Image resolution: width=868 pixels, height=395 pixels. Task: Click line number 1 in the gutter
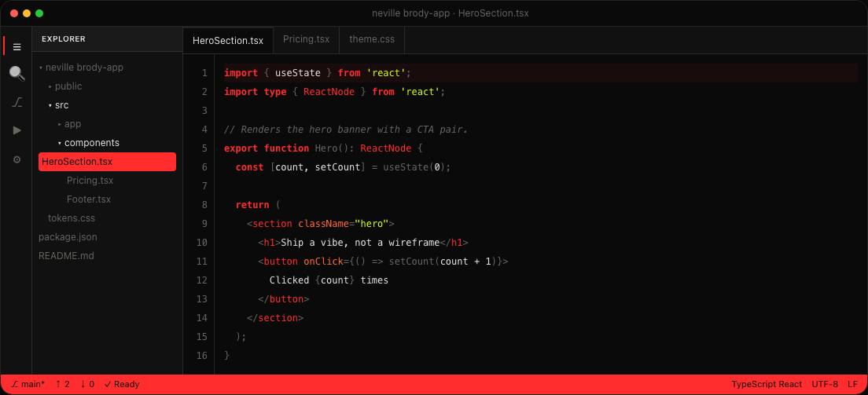coord(205,73)
